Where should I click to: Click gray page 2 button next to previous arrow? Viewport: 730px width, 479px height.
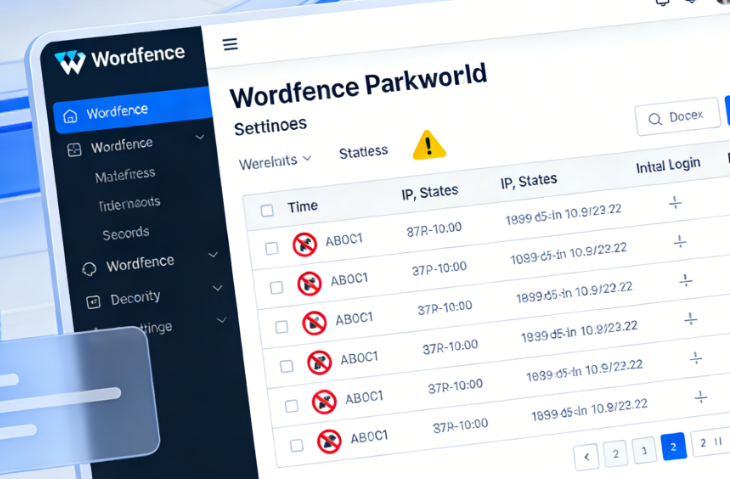click(x=615, y=453)
